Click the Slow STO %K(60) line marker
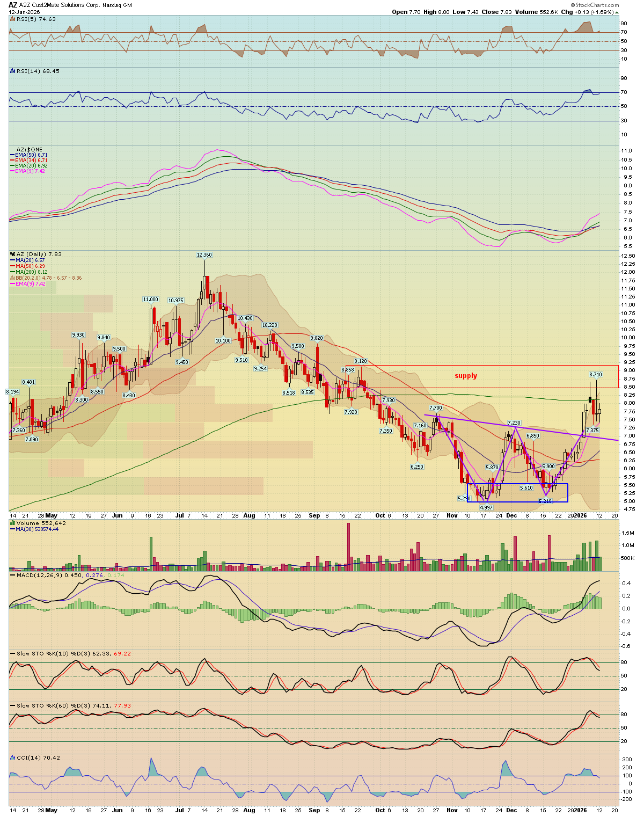The width and height of the screenshot is (644, 816). pyautogui.click(x=12, y=706)
